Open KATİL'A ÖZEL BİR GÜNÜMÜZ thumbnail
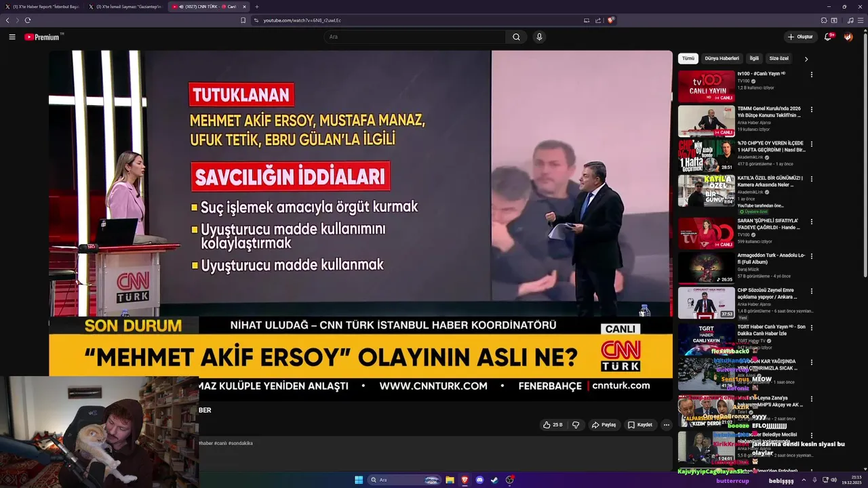Viewport: 868px width, 488px height. coord(707,191)
